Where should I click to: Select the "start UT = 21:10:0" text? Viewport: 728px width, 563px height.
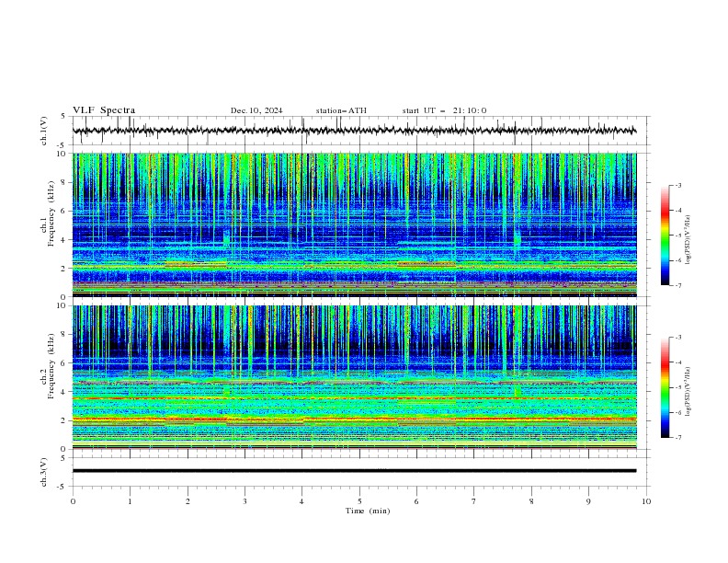point(444,110)
